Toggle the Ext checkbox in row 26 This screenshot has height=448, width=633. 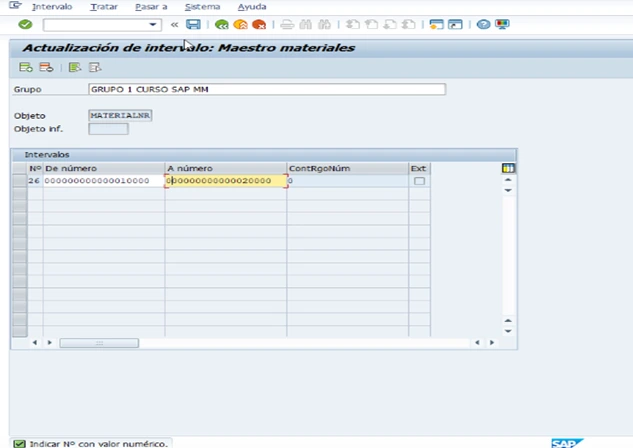click(x=419, y=181)
